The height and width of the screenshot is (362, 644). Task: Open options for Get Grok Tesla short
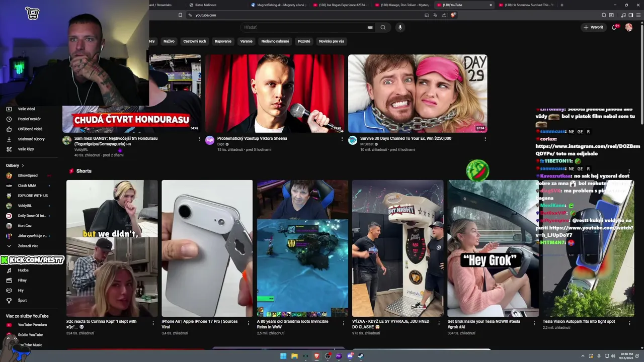pyautogui.click(x=534, y=323)
